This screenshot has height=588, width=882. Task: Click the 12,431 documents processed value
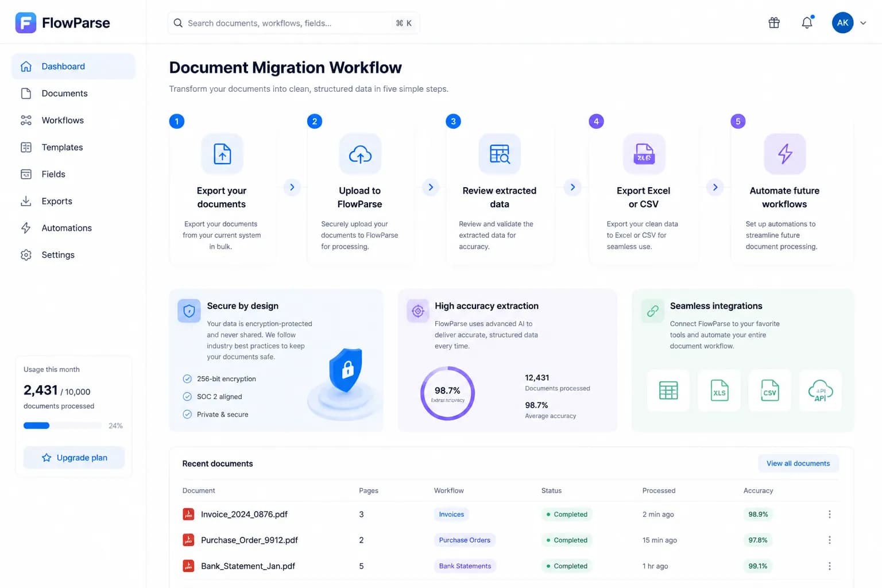pyautogui.click(x=537, y=378)
